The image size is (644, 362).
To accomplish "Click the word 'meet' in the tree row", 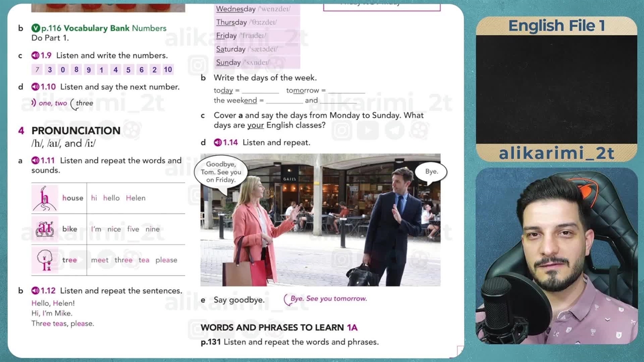I will point(100,260).
